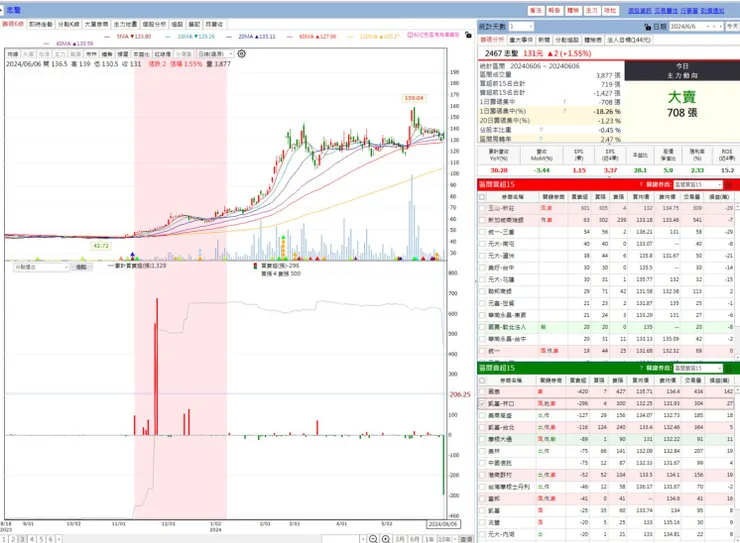This screenshot has height=543, width=740.
Task: Click the leftmost blue link in the top bar
Action: coord(639,10)
